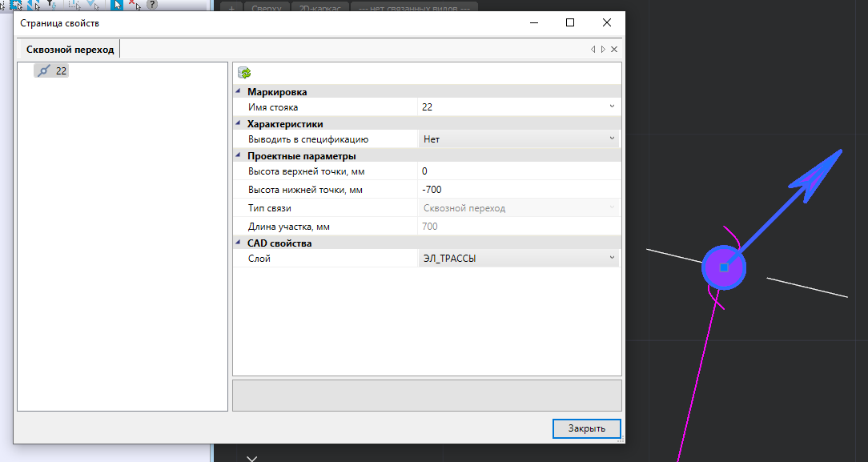
Task: Switch to the Сквозной переход tab
Action: (70, 50)
